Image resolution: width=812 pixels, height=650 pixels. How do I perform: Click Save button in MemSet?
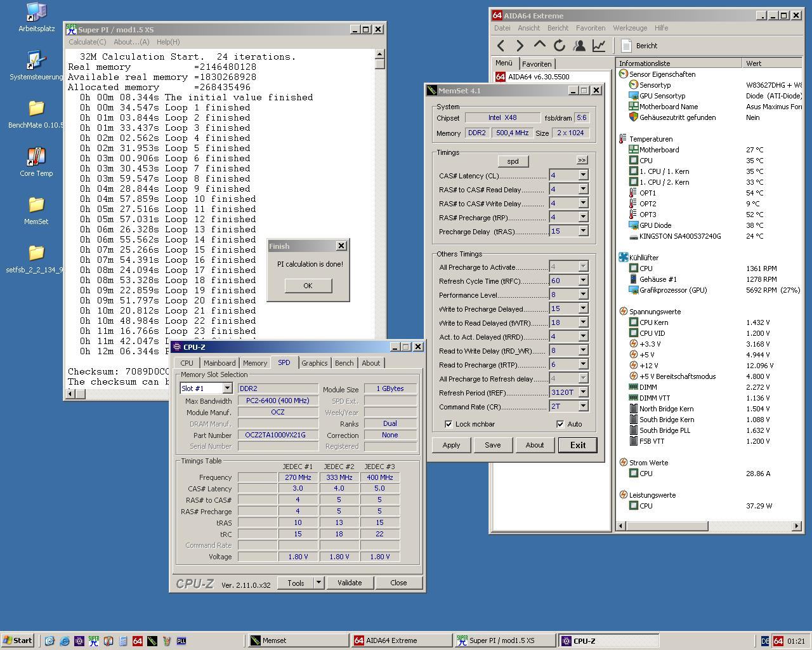pos(493,445)
